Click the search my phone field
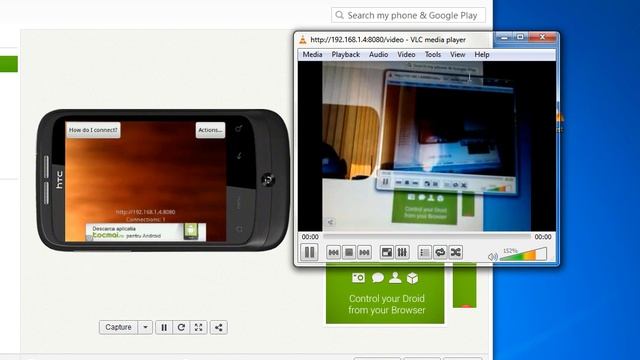Image resolution: width=640 pixels, height=360 pixels. click(409, 16)
